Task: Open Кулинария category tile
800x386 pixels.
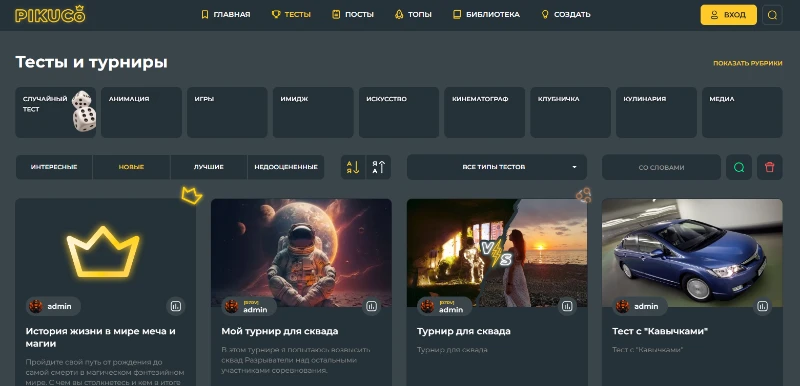Action: tap(656, 112)
